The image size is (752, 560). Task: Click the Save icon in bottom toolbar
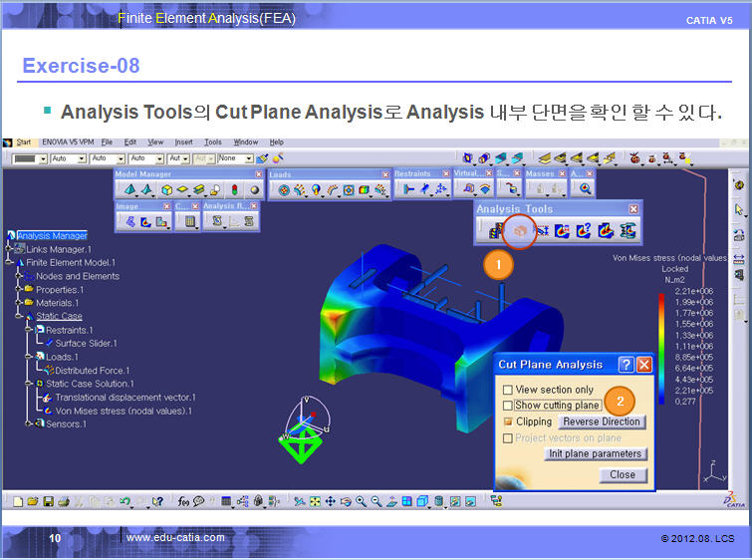[47, 501]
